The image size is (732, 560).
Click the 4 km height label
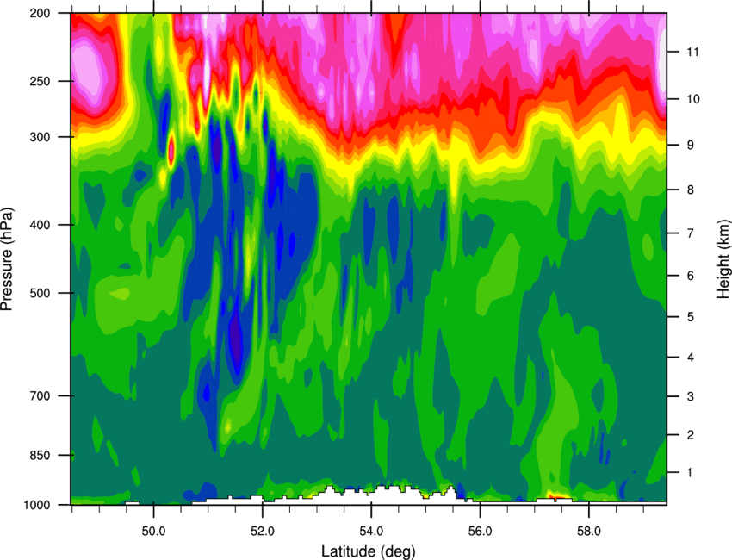690,358
